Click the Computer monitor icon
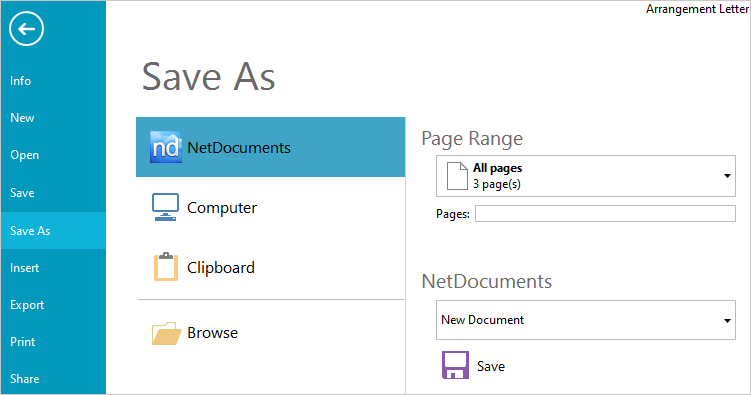 (165, 207)
